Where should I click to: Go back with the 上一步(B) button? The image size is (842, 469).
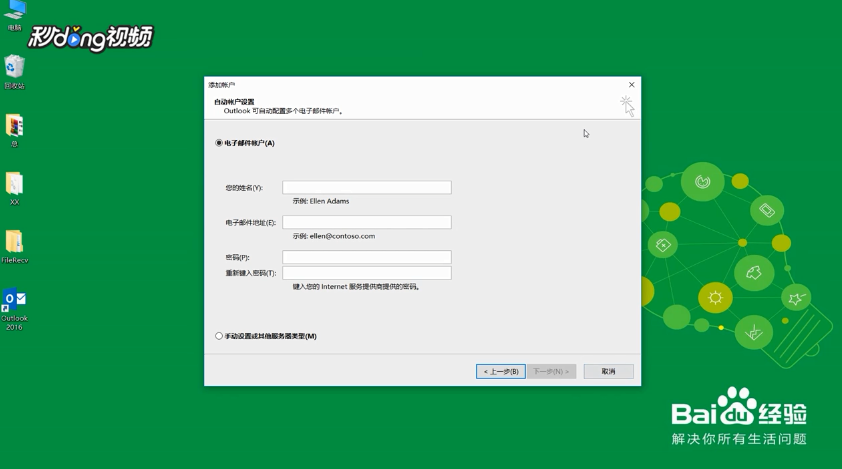click(500, 371)
